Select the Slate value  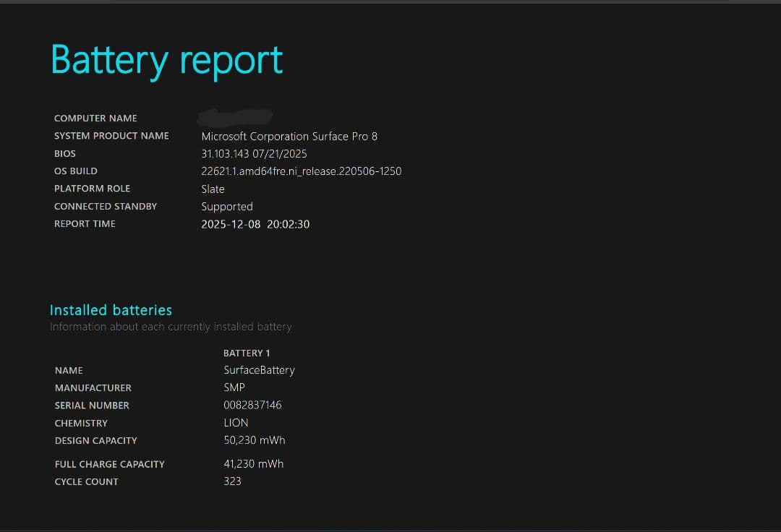tap(213, 189)
